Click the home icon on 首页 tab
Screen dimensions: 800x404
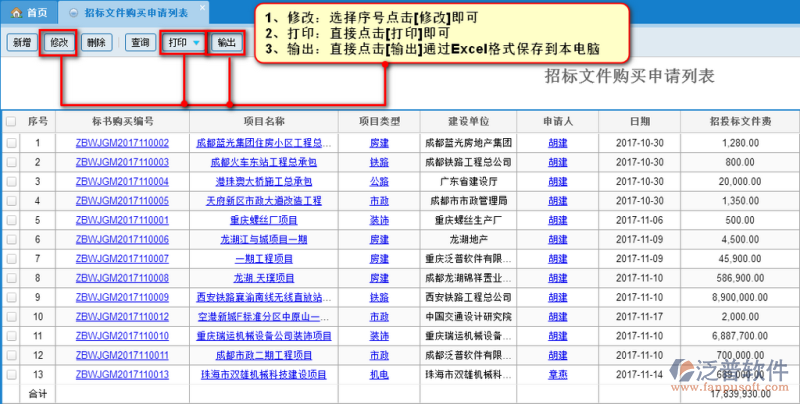pos(16,12)
